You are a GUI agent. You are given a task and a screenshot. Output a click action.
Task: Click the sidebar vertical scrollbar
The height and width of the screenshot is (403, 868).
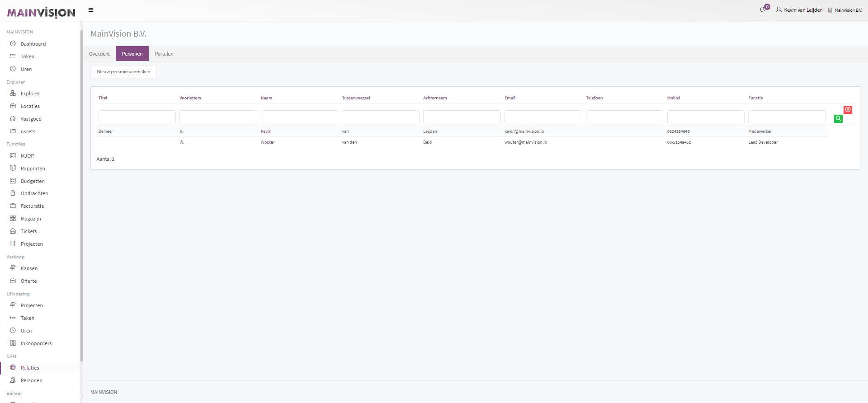coord(81,196)
